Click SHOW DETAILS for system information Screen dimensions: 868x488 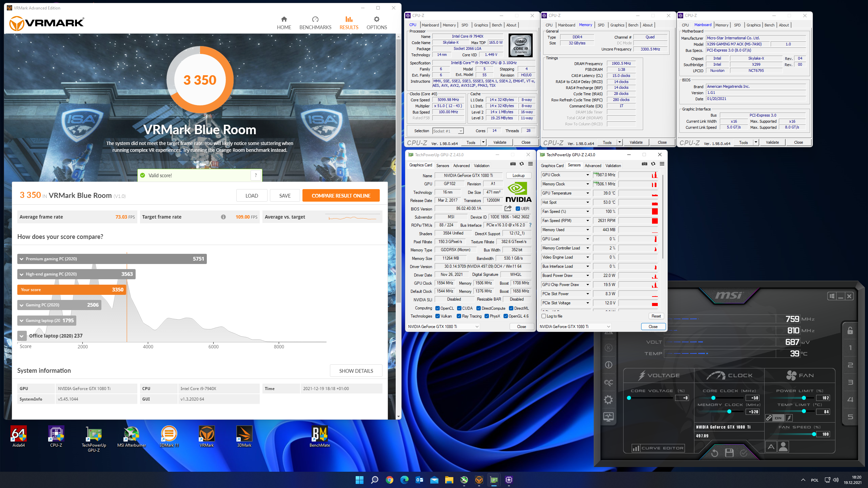(x=356, y=371)
